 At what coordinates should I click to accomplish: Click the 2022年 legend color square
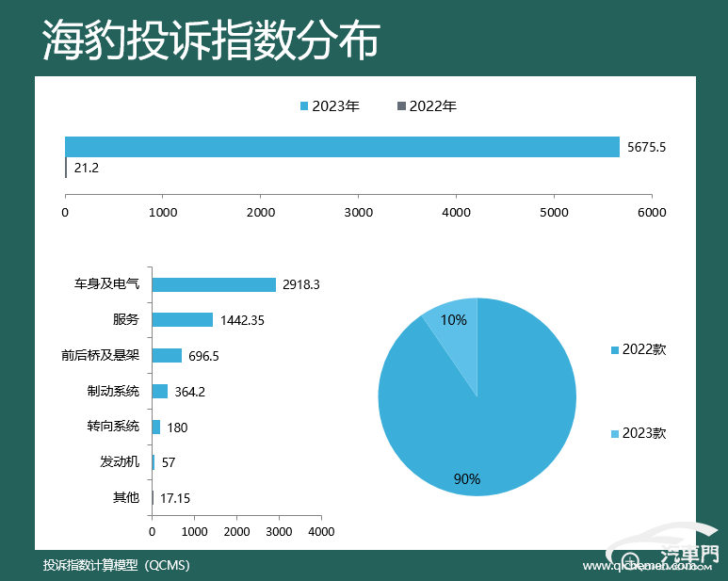tap(401, 105)
